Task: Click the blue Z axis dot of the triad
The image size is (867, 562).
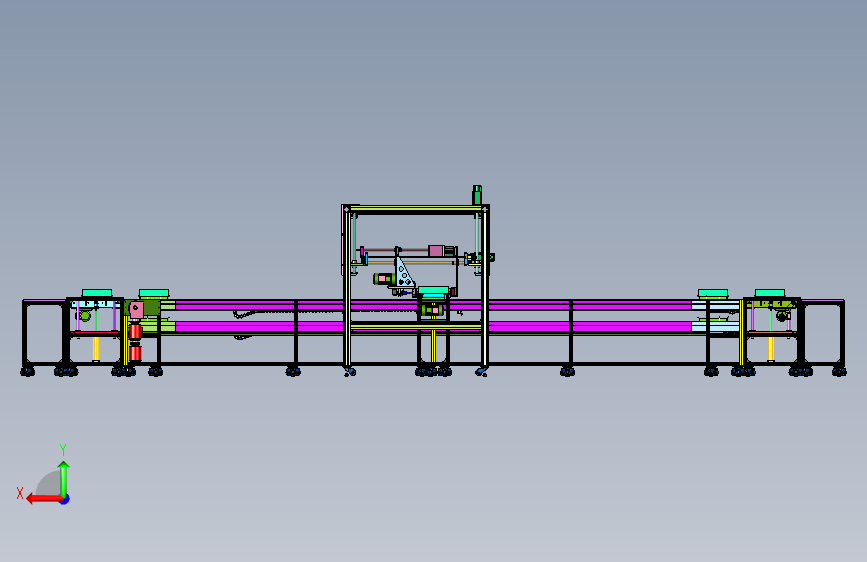Action: (65, 499)
